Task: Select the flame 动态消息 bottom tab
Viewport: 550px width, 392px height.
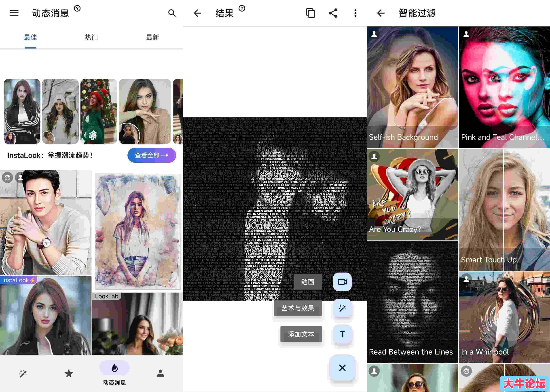Action: [x=115, y=373]
